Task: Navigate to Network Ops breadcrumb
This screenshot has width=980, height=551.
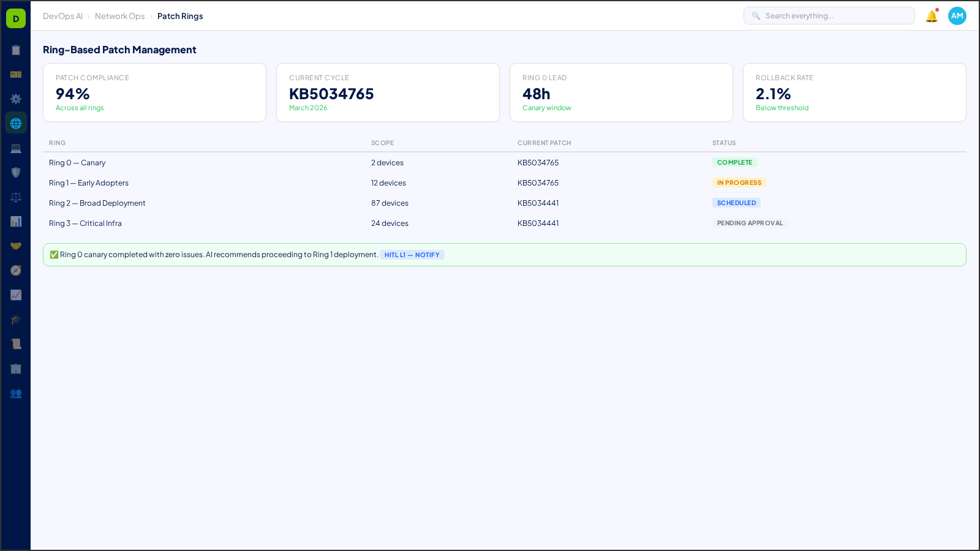Action: (x=120, y=17)
